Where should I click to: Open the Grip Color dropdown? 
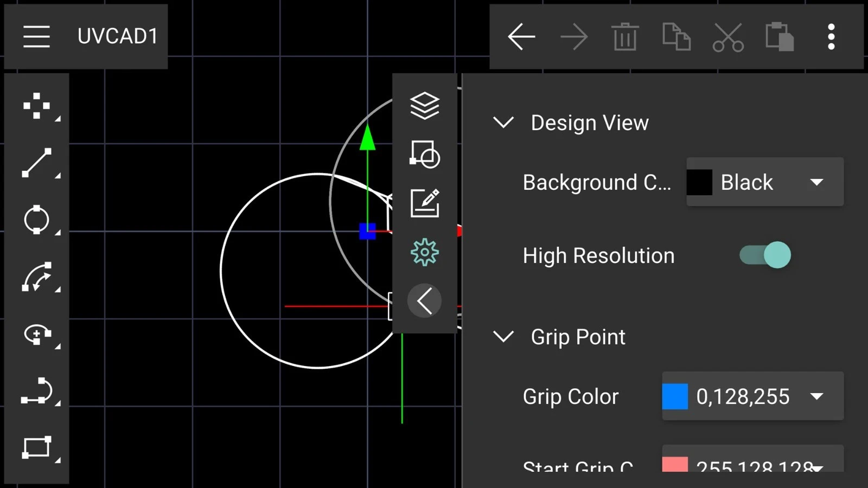[x=752, y=396]
